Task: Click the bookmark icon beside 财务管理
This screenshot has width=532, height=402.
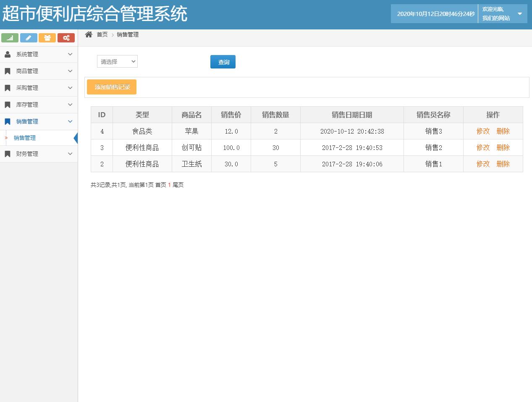Action: pos(8,154)
